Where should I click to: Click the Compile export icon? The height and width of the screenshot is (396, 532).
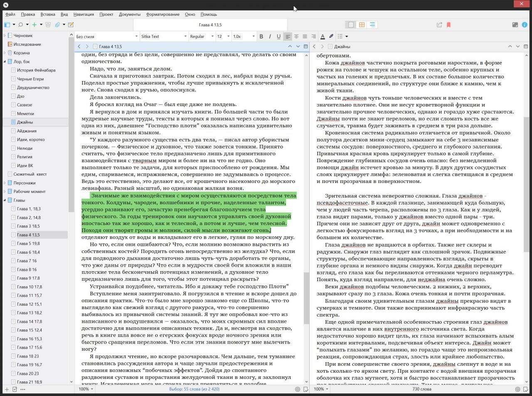pyautogui.click(x=439, y=25)
